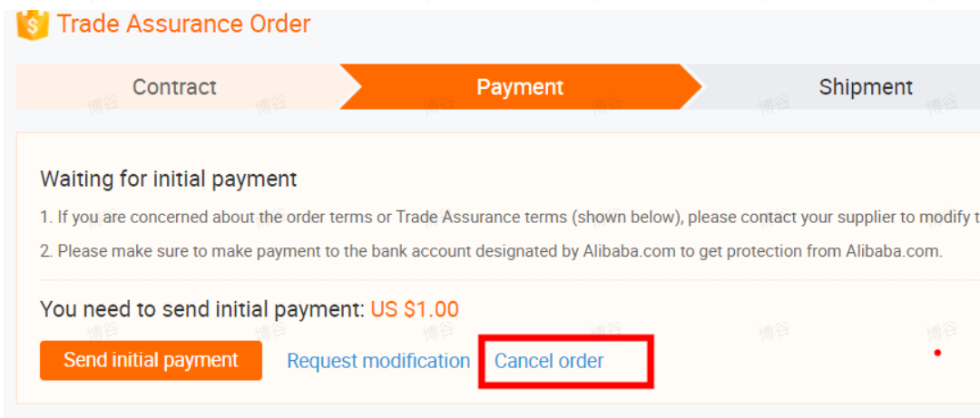Go to the Contract step
Screen dimensions: 980x418
(x=174, y=87)
